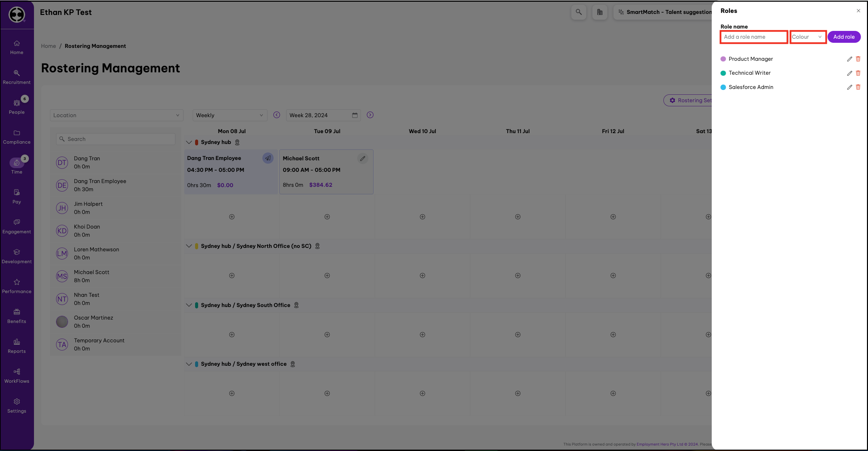Image resolution: width=868 pixels, height=451 pixels.
Task: Click Home breadcrumb link
Action: tap(48, 46)
